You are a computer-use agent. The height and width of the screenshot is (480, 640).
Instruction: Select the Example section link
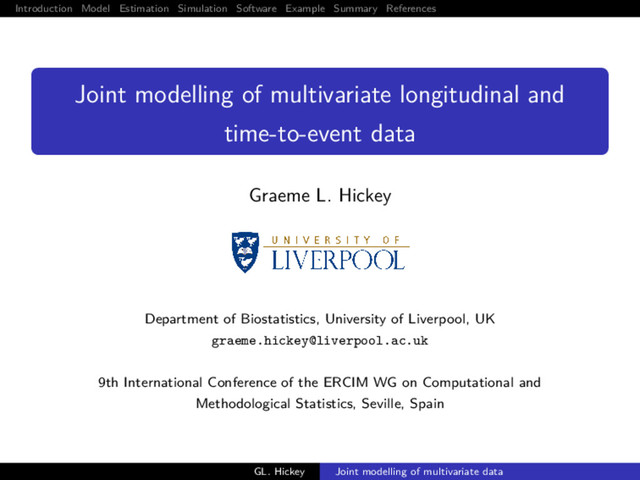305,8
